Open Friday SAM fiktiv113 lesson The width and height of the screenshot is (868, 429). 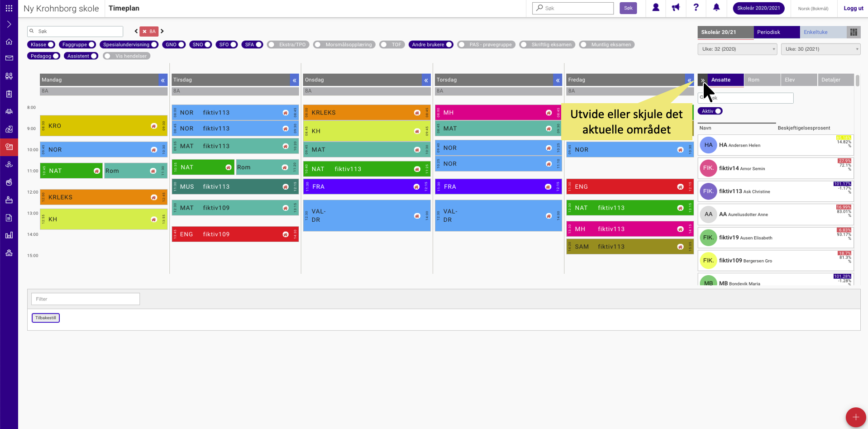point(630,247)
